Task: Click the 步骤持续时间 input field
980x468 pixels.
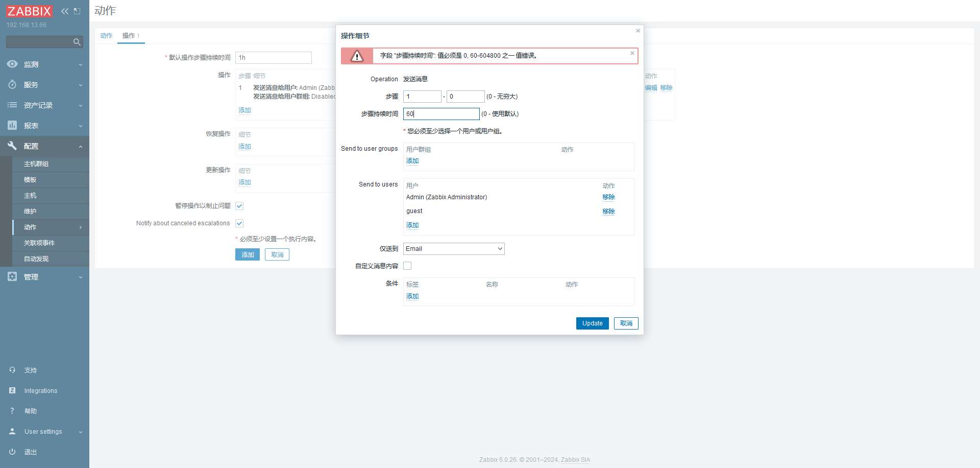Action: pos(441,114)
